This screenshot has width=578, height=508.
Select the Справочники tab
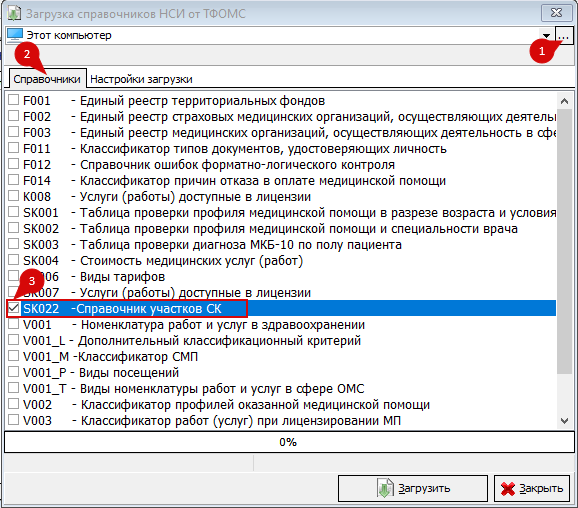point(46,79)
